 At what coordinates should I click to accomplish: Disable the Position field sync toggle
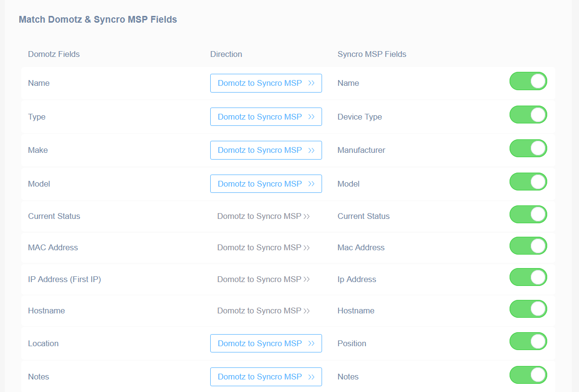point(528,341)
